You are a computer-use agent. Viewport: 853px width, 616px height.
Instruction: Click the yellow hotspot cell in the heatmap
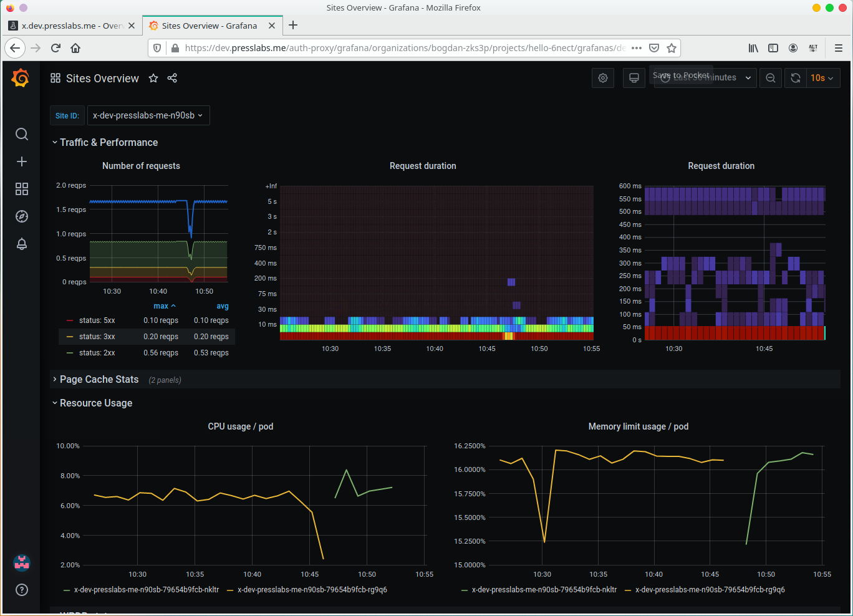508,336
